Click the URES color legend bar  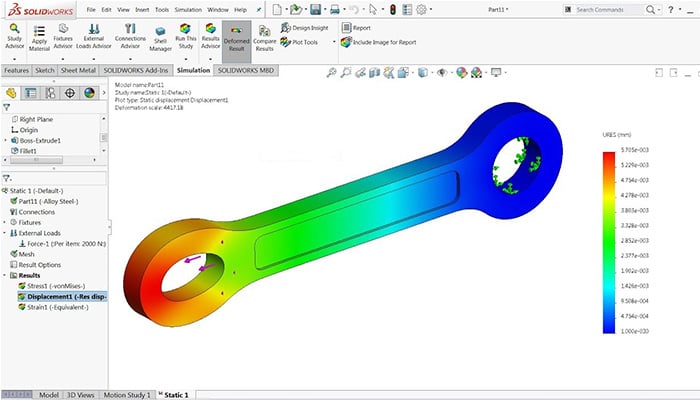click(x=609, y=242)
